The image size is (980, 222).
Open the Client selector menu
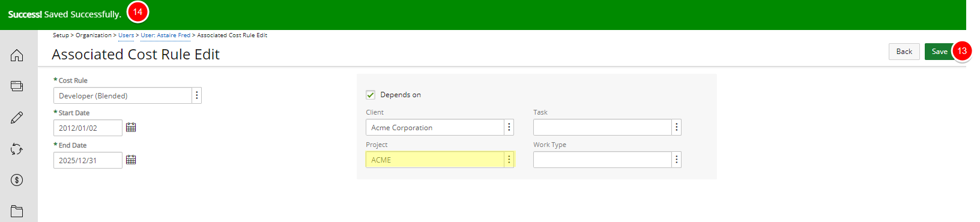coord(509,127)
